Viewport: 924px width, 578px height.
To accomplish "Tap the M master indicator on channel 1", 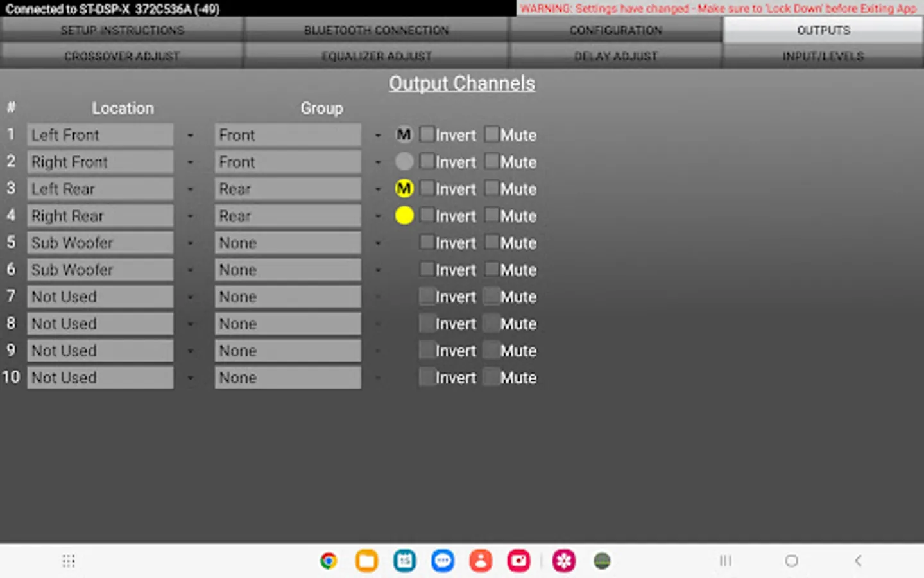I will [x=404, y=135].
